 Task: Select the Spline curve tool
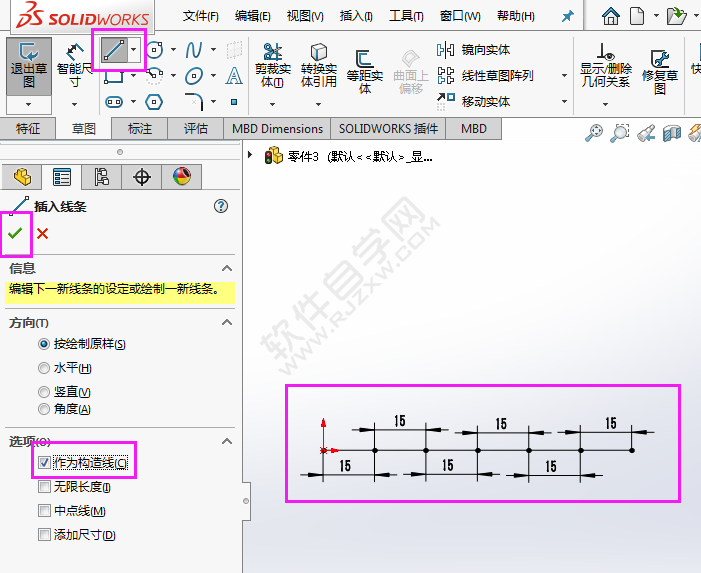pyautogui.click(x=194, y=50)
